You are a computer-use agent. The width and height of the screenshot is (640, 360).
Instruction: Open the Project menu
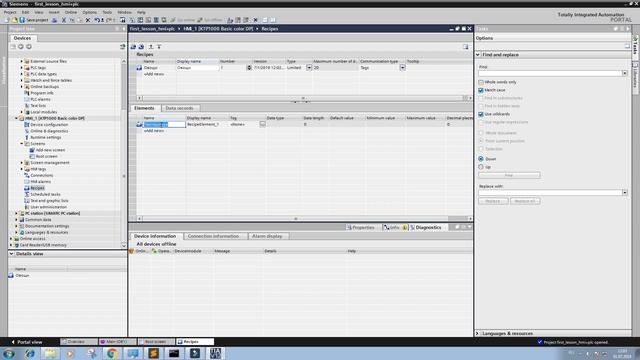pos(10,12)
